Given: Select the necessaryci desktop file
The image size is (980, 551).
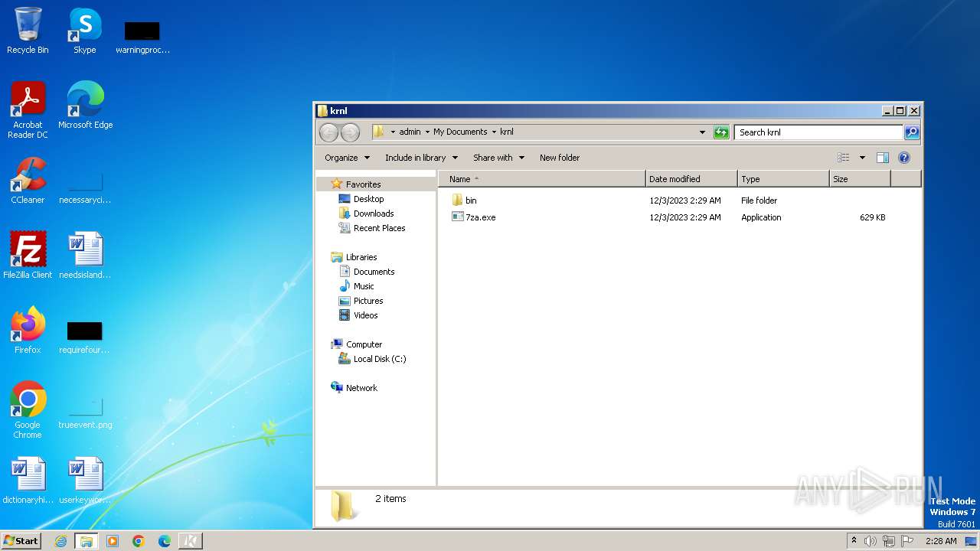Looking at the screenshot, I should click(x=85, y=186).
